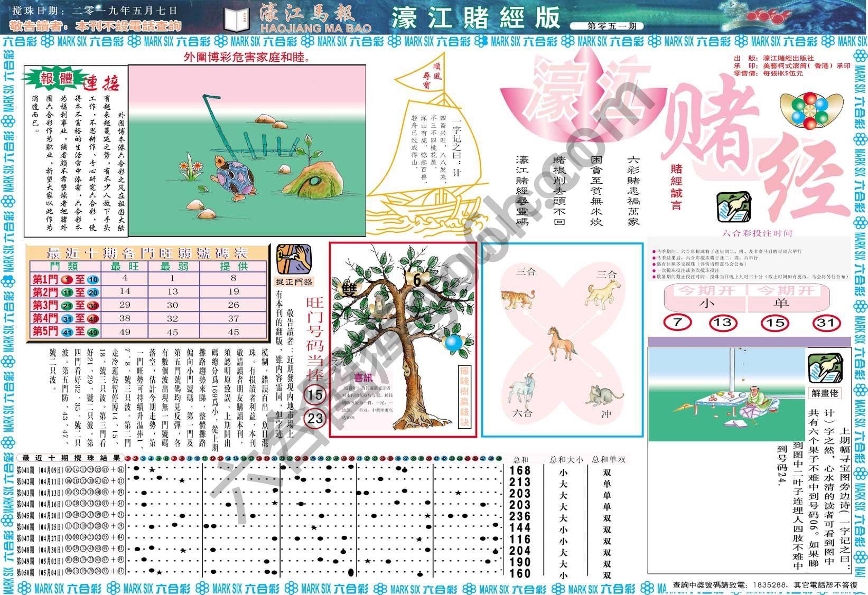
Task: Click the 總和 value 160
Action: pyautogui.click(x=520, y=573)
